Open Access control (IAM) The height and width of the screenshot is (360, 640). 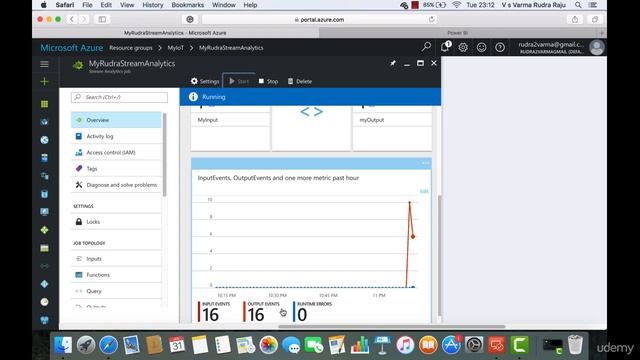[116, 152]
